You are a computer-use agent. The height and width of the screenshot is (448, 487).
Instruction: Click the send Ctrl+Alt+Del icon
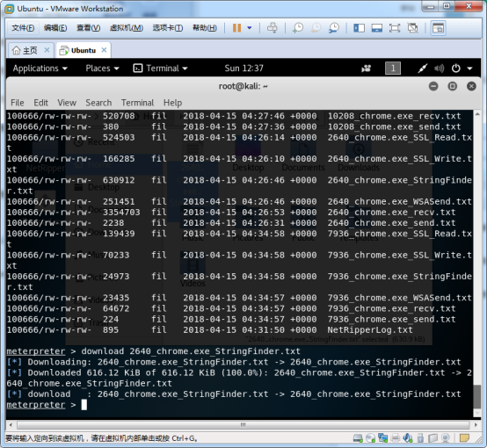tap(273, 28)
